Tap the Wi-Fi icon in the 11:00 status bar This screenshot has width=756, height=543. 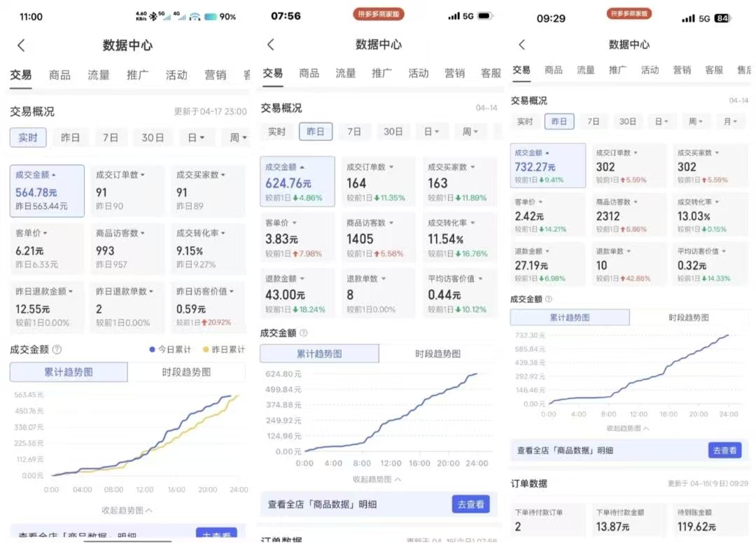click(x=195, y=17)
